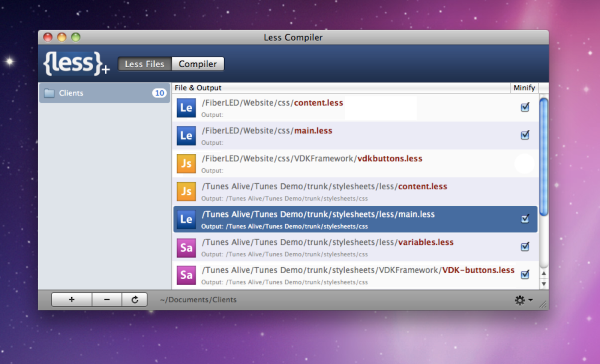Click the Le icon for FiberLED content.less
The width and height of the screenshot is (600, 364).
186,108
